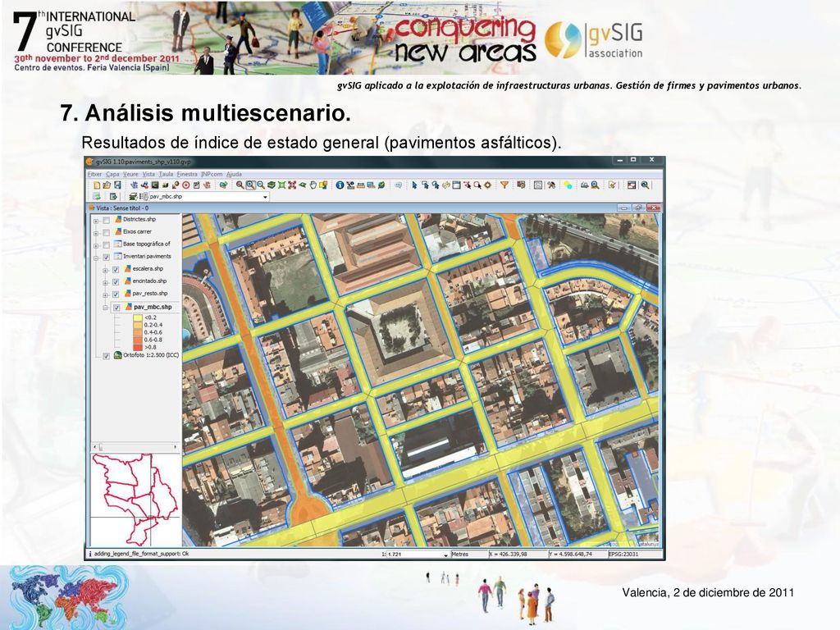Hide the encintado.shp layer

(x=116, y=282)
